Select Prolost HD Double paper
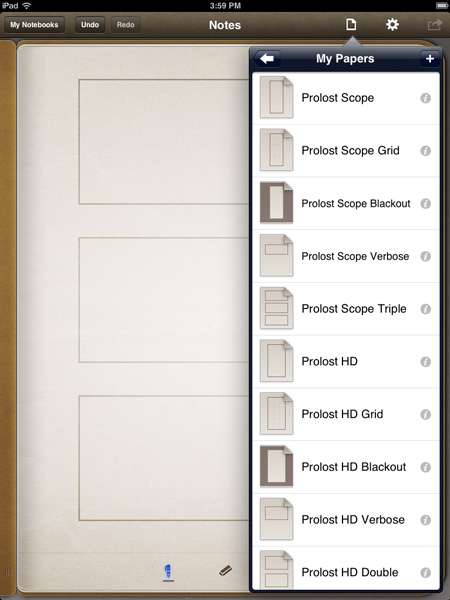 [346, 569]
